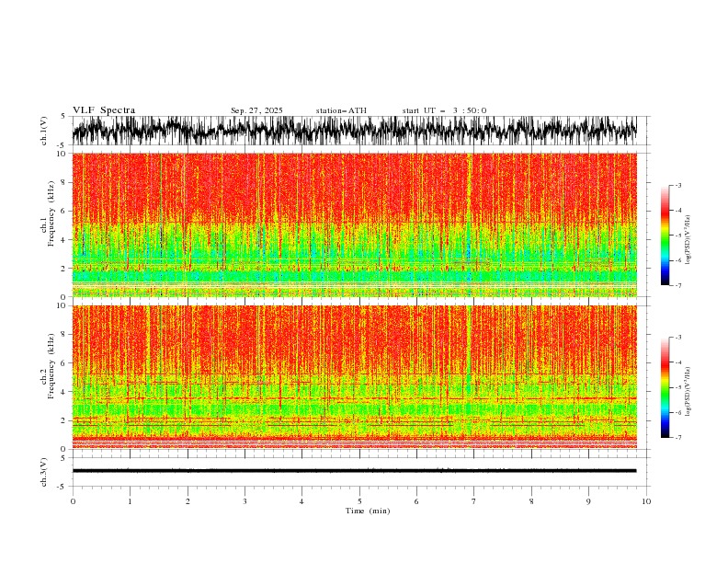Click the time axis tick label "7"
This screenshot has width=728, height=563.
coord(473,501)
